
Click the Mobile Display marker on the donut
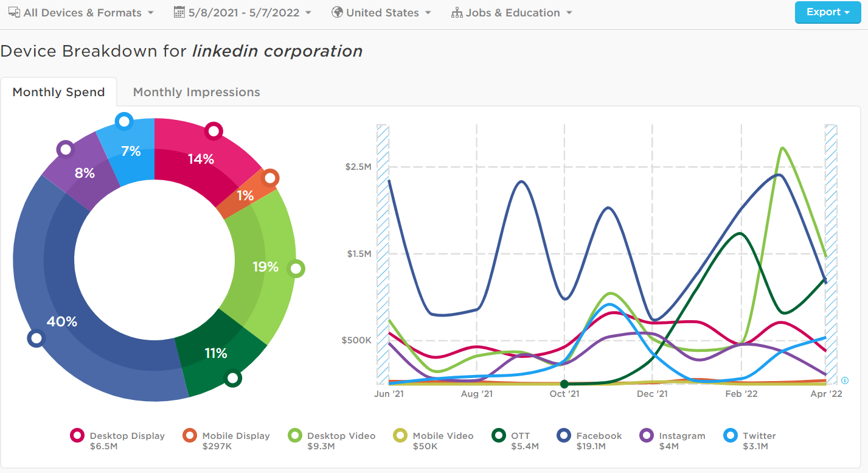(270, 178)
